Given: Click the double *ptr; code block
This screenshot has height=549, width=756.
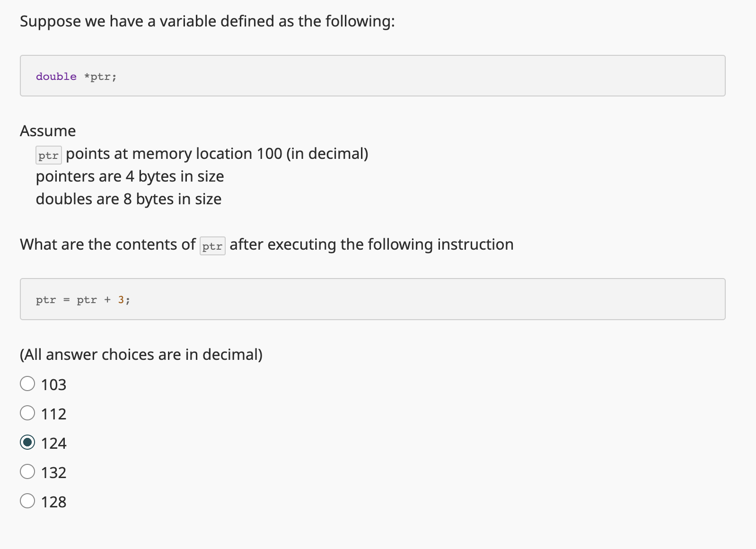Looking at the screenshot, I should pos(372,76).
